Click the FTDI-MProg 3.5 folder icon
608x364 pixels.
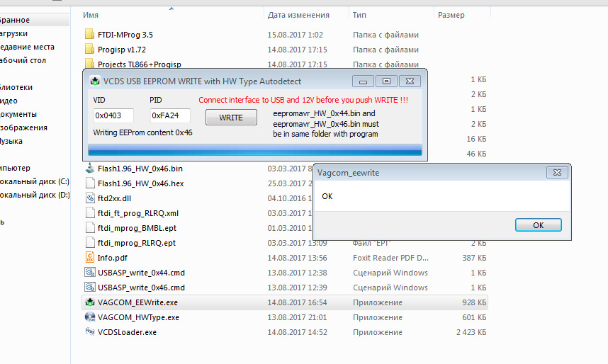89,34
